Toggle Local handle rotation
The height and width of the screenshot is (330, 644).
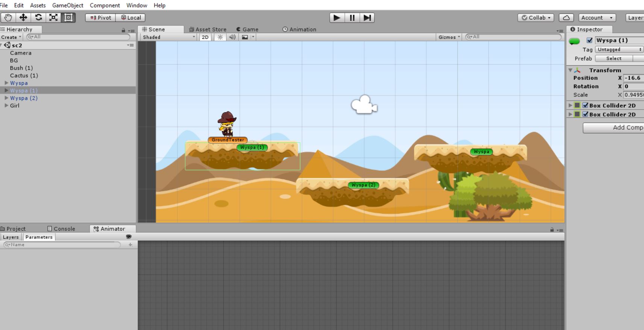point(131,18)
